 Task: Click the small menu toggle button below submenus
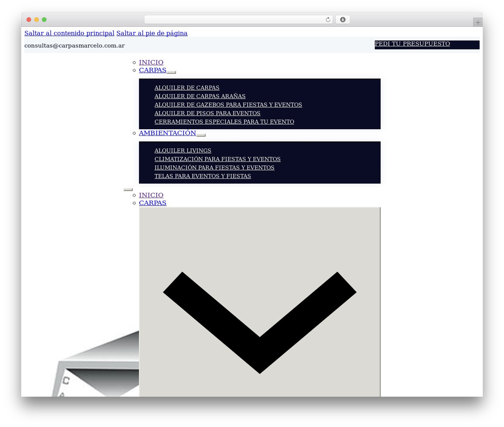(128, 189)
